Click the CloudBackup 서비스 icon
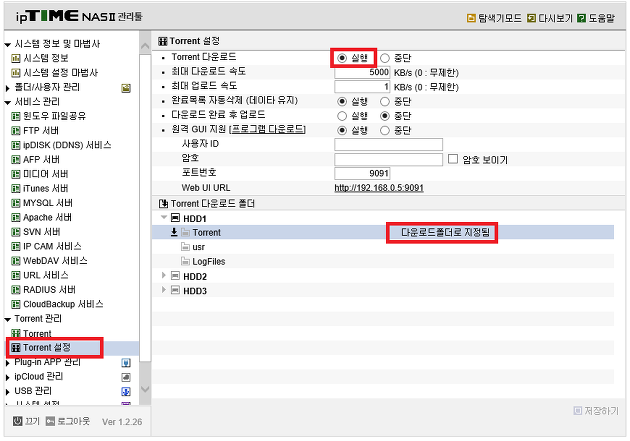The image size is (630, 441). coord(16,304)
